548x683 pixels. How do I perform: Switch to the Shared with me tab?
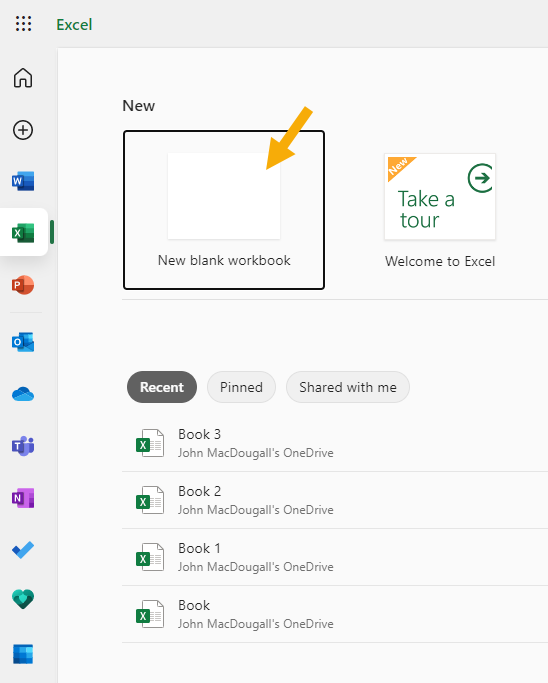[x=348, y=387]
